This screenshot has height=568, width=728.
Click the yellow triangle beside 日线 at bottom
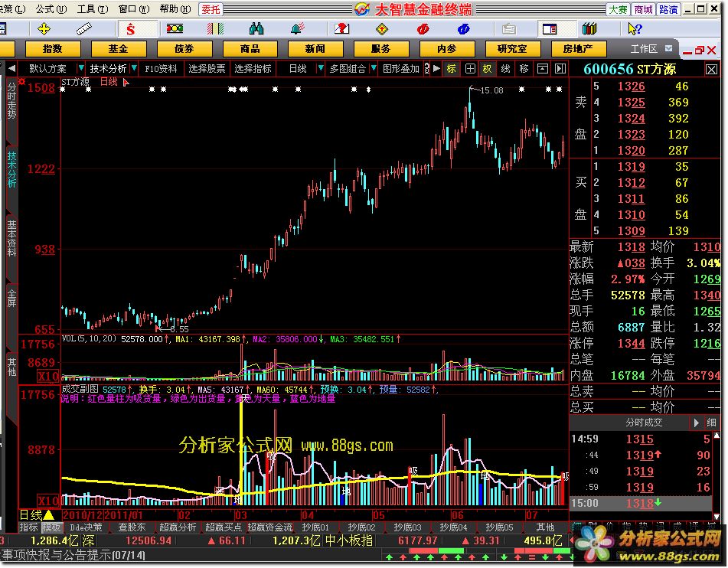(x=48, y=514)
